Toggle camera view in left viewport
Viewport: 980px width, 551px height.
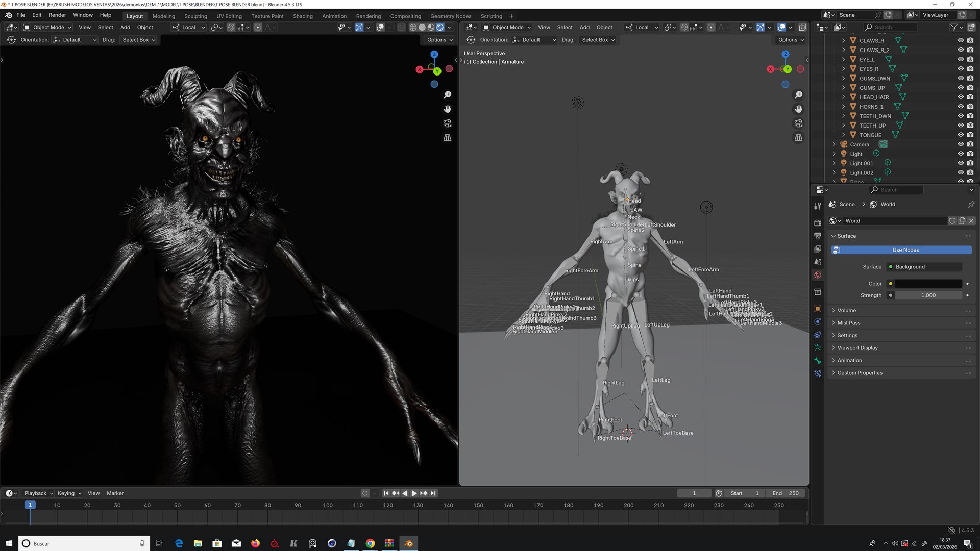(448, 123)
